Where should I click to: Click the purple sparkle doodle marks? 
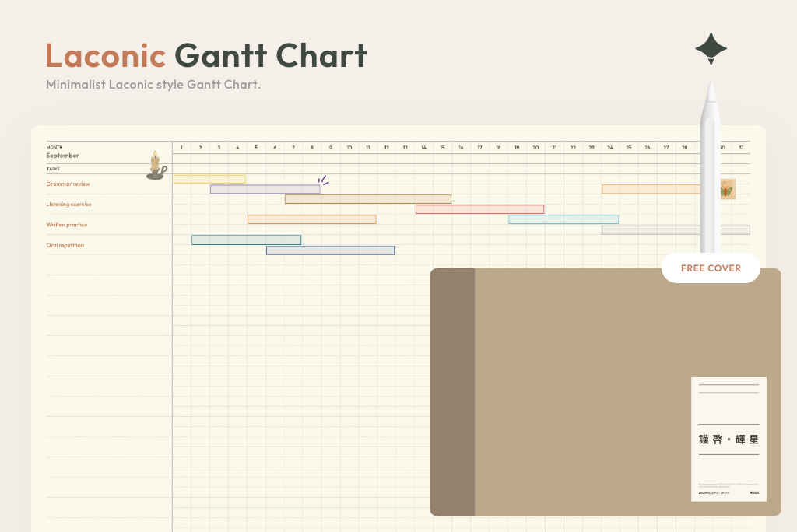click(x=324, y=180)
